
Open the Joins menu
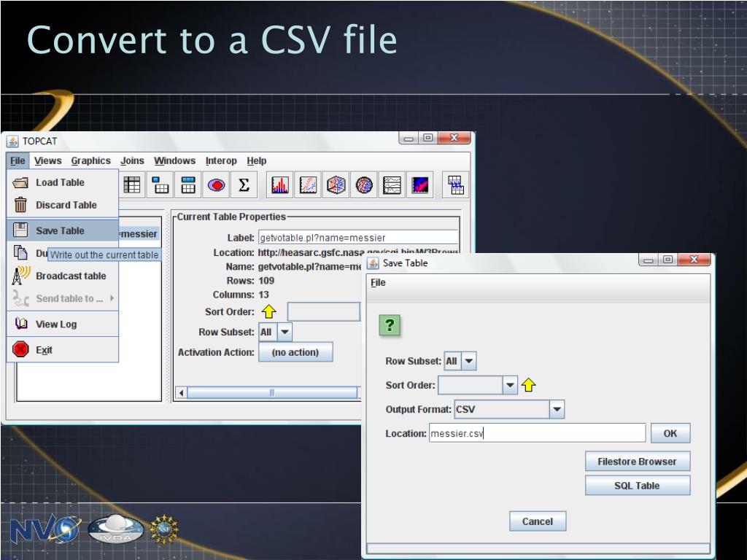[x=132, y=161]
